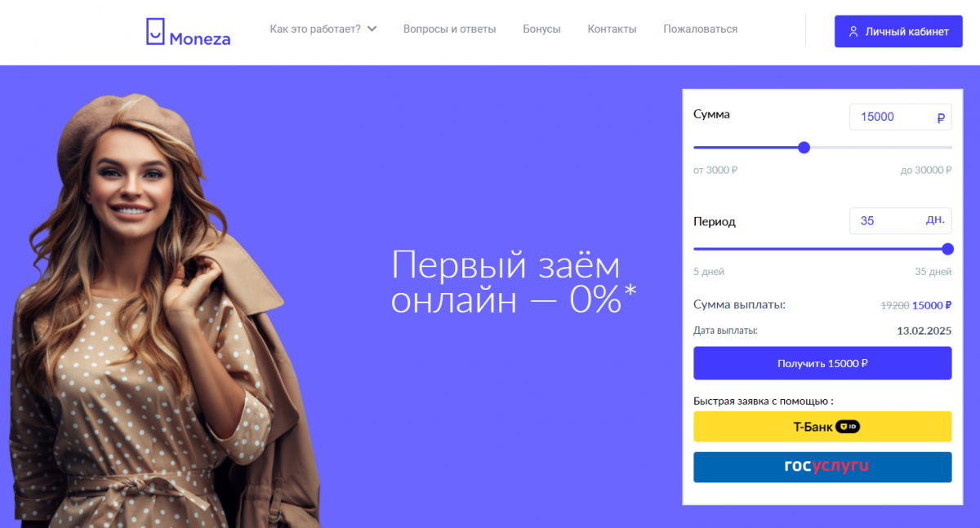This screenshot has width=980, height=528.
Task: Click Получить 15000 ₽ button
Action: 822,363
